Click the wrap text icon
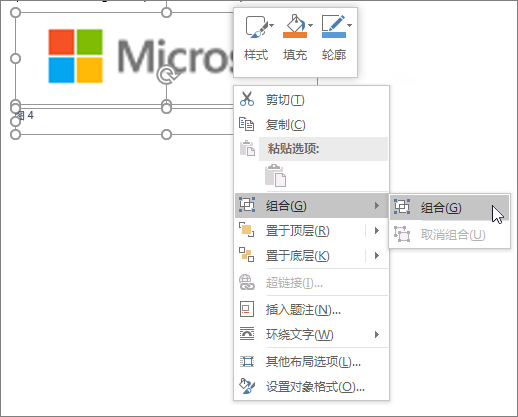The width and height of the screenshot is (518, 417). pyautogui.click(x=247, y=334)
